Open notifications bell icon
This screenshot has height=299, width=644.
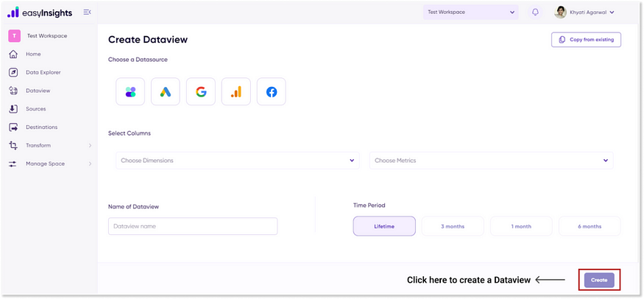point(535,13)
